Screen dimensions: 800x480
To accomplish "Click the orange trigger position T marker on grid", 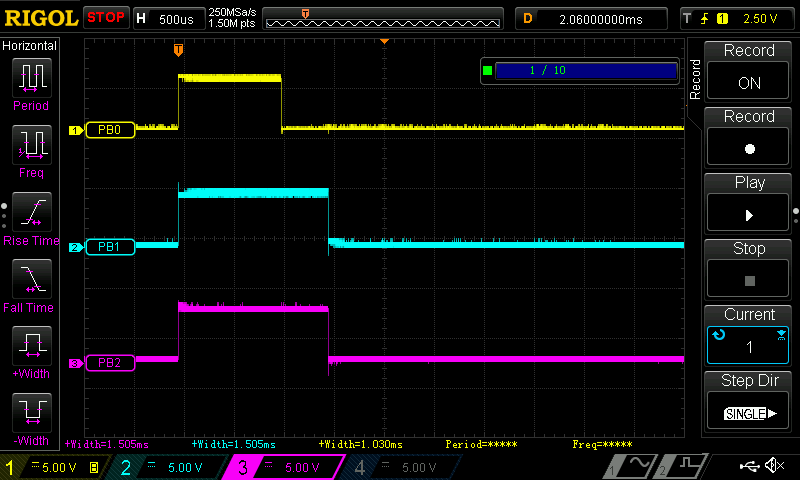I will tap(178, 49).
